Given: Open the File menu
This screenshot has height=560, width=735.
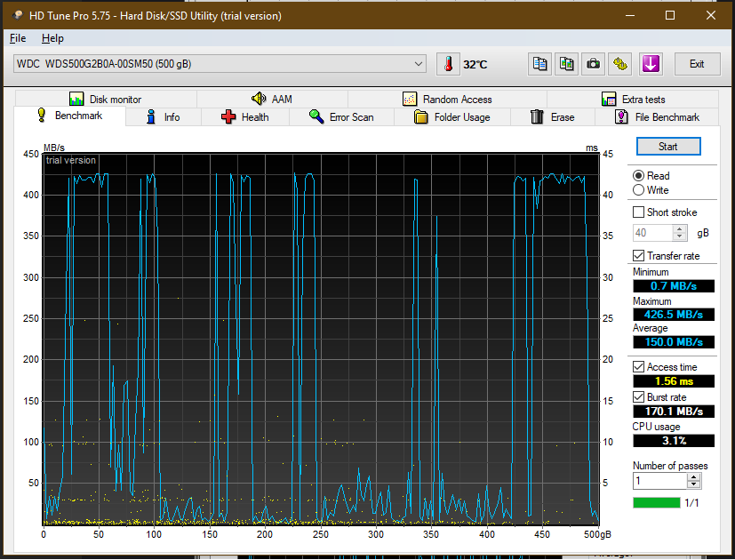Looking at the screenshot, I should [x=18, y=38].
